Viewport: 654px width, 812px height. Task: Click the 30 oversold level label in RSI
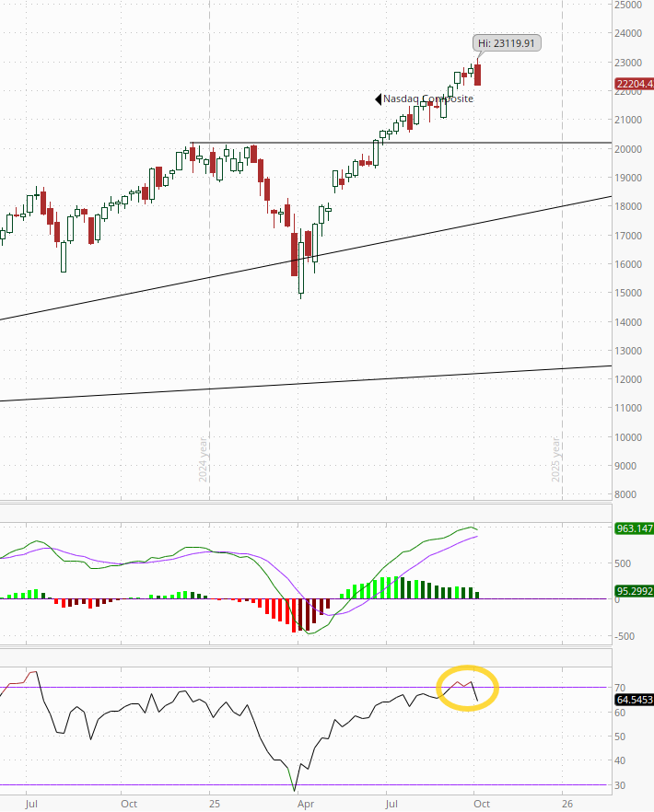[620, 785]
